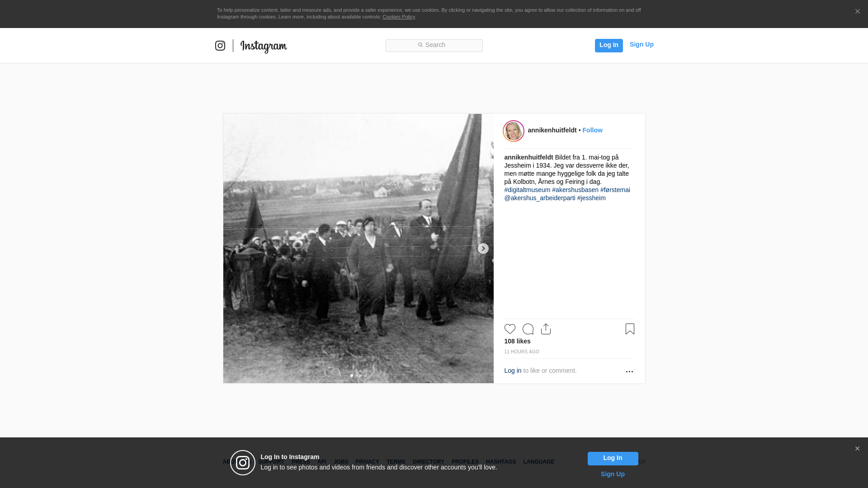Focus the Search input field
The height and width of the screenshot is (488, 868).
tap(434, 45)
